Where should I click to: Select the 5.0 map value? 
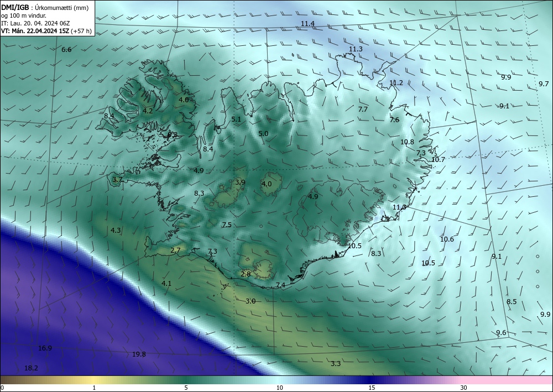[x=263, y=134]
